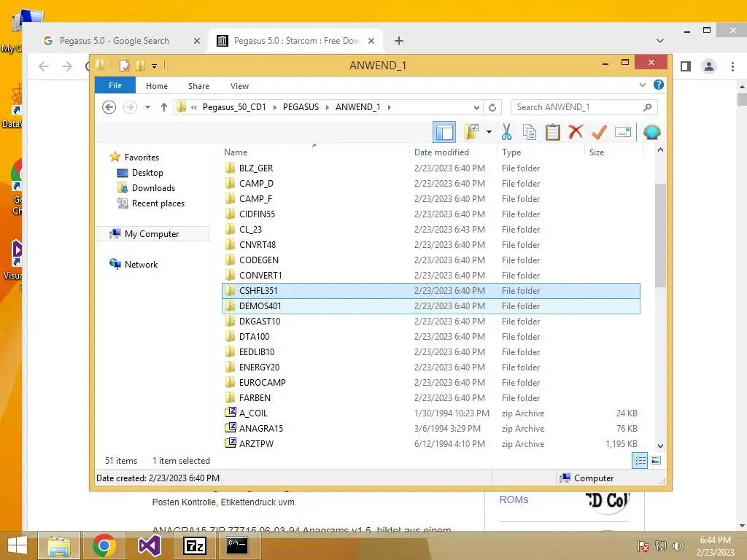Open the folder options toolbar icon
The image size is (747, 560).
471,132
